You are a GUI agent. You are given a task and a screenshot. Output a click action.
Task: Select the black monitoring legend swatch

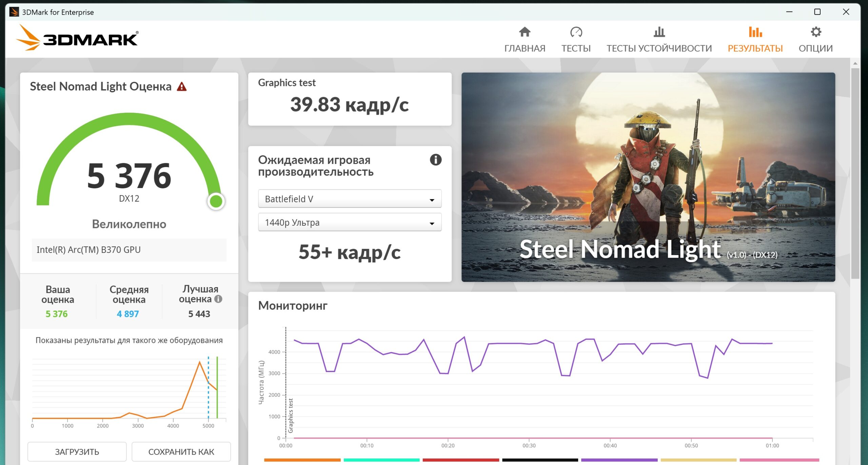coord(540,460)
